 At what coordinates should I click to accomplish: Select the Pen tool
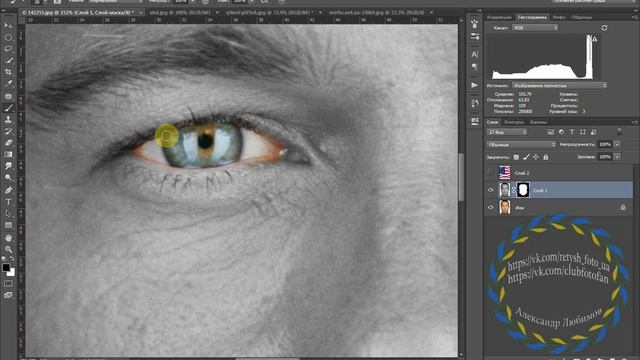point(8,190)
